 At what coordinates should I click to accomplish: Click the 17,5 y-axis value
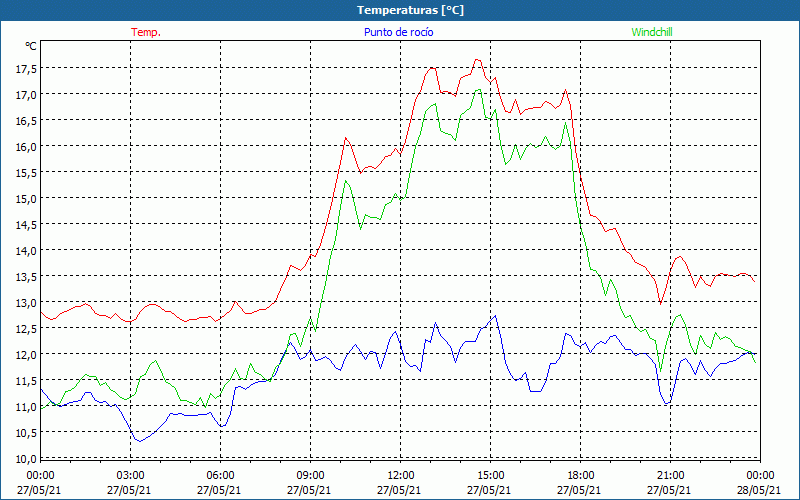[x=25, y=69]
